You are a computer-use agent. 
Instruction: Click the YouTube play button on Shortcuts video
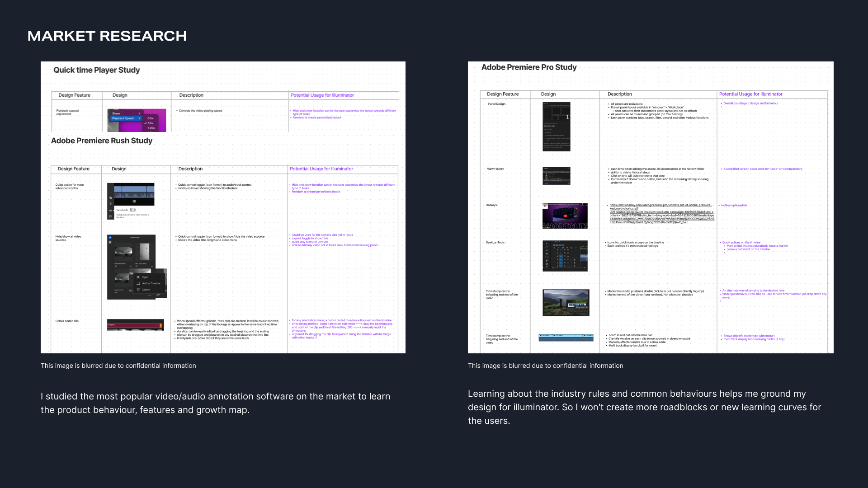(565, 216)
